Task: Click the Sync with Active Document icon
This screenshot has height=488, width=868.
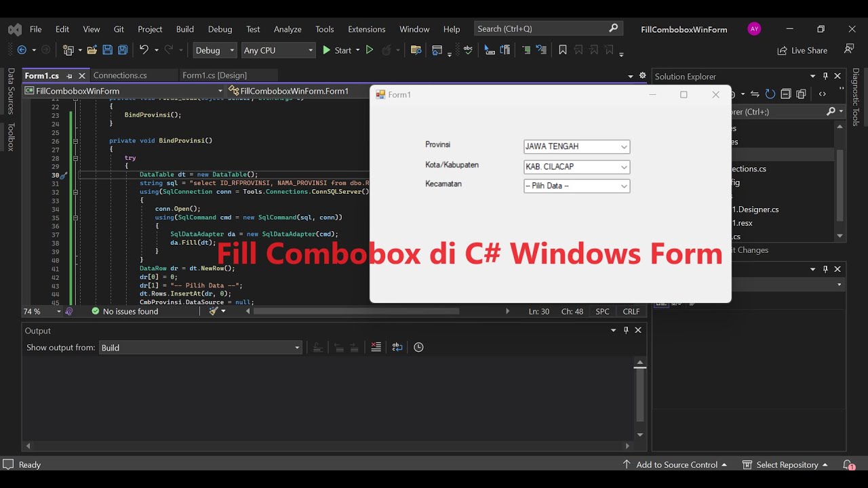Action: point(755,94)
